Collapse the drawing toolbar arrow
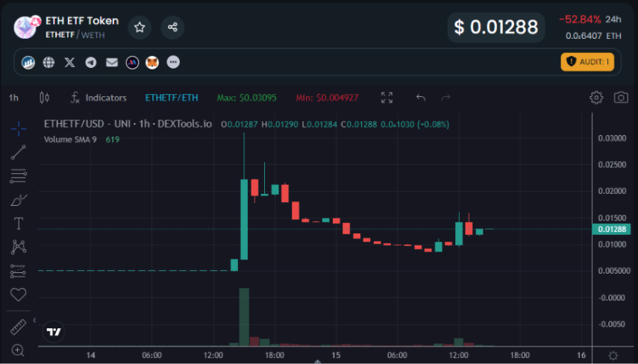Image resolution: width=638 pixels, height=364 pixels. (x=34, y=320)
